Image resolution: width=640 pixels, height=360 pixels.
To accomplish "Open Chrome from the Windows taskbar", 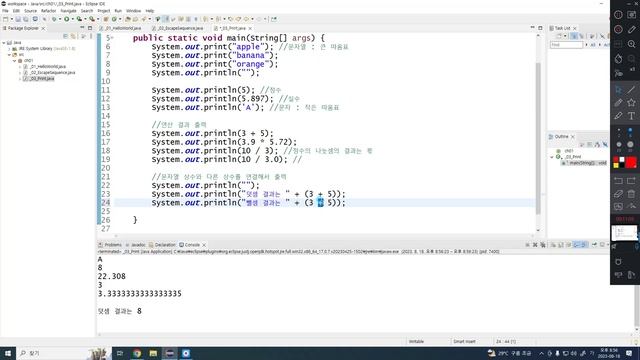I will pyautogui.click(x=137, y=353).
